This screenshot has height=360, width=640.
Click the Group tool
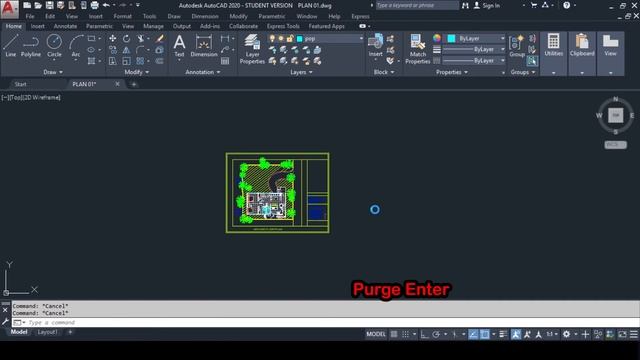point(517,45)
